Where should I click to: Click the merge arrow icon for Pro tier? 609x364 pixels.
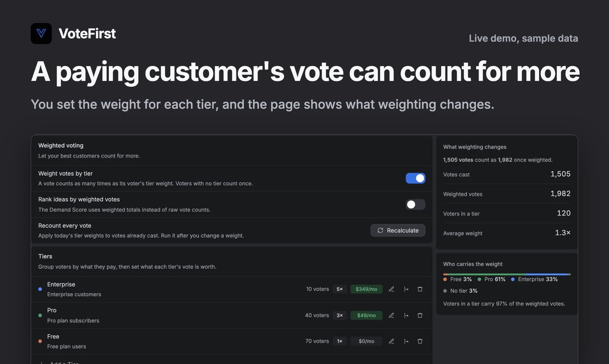(x=406, y=315)
